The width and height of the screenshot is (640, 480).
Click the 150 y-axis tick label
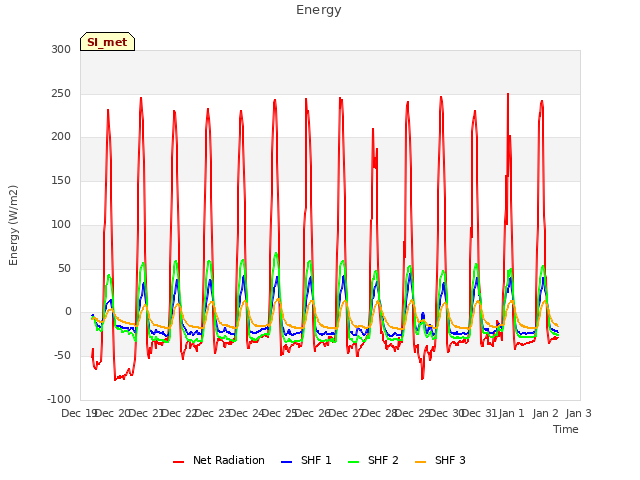pos(61,180)
